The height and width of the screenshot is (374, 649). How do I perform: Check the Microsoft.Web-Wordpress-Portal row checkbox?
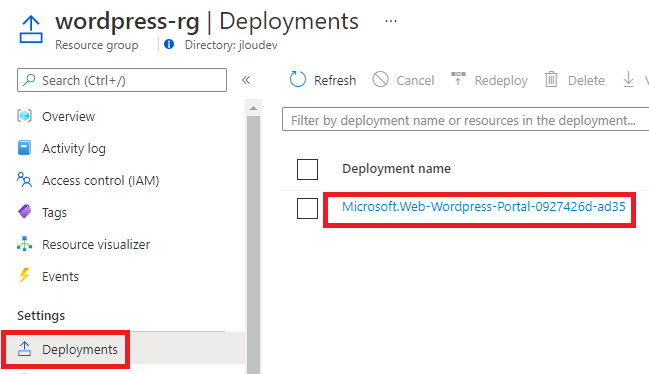307,208
